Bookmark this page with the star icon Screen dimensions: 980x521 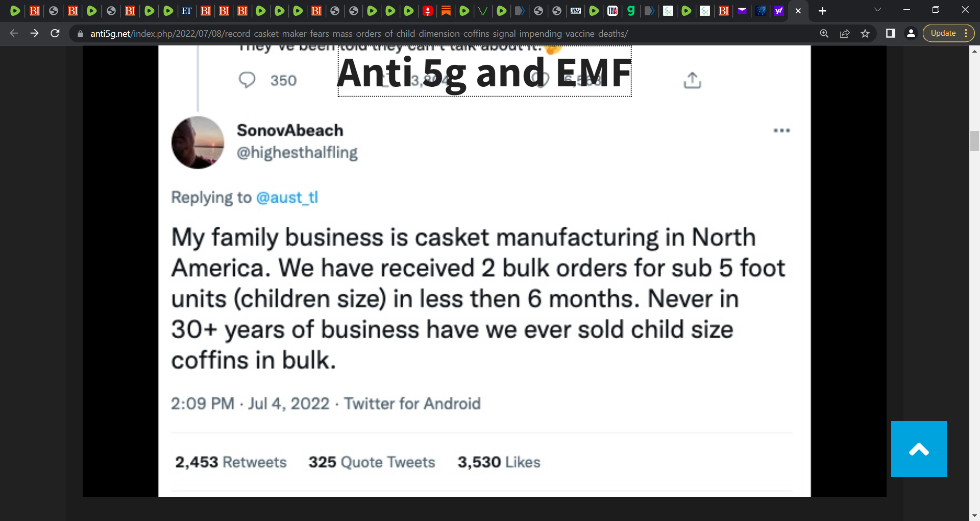(x=865, y=33)
